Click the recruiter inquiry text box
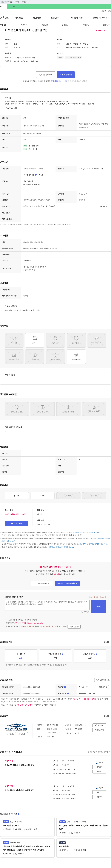Viewport: 111px width, 868px height. point(47,605)
